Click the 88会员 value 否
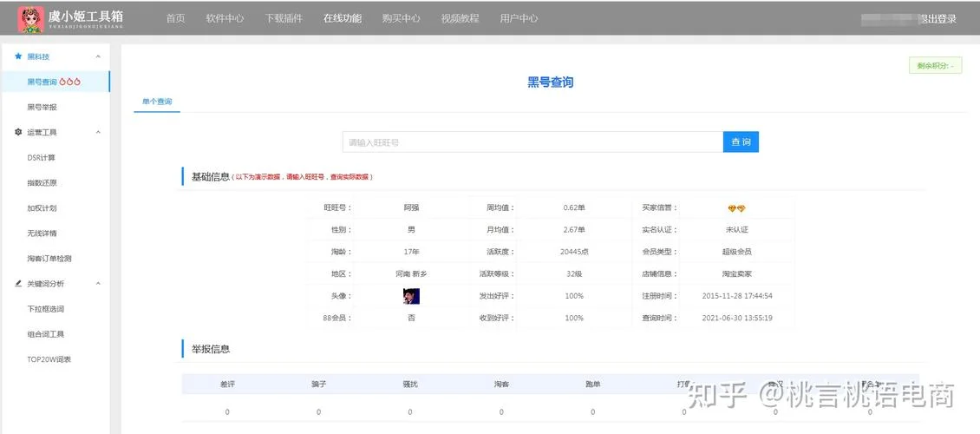 point(411,318)
